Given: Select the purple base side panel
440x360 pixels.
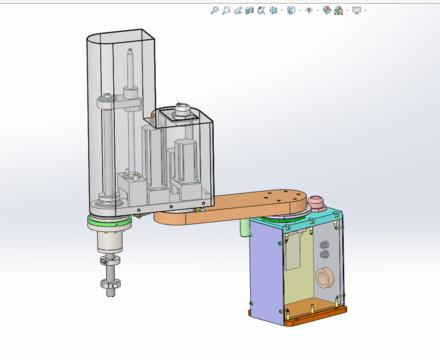Looking at the screenshot, I should coord(267,270).
